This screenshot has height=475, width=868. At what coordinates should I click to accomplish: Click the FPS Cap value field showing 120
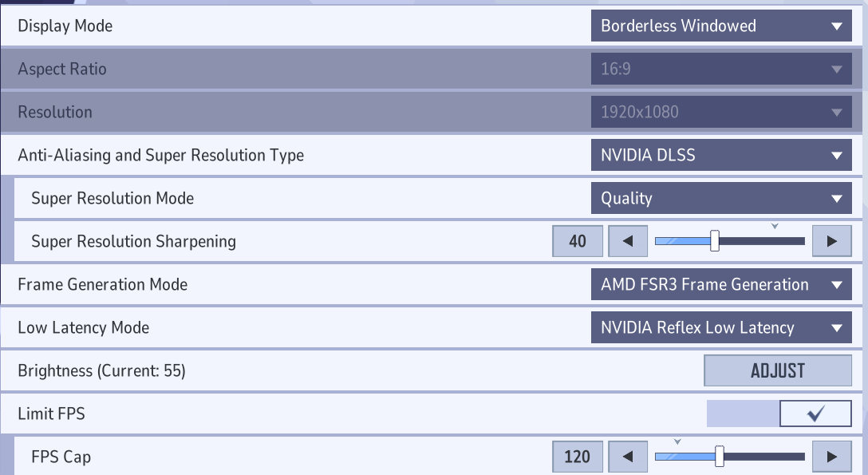(578, 457)
